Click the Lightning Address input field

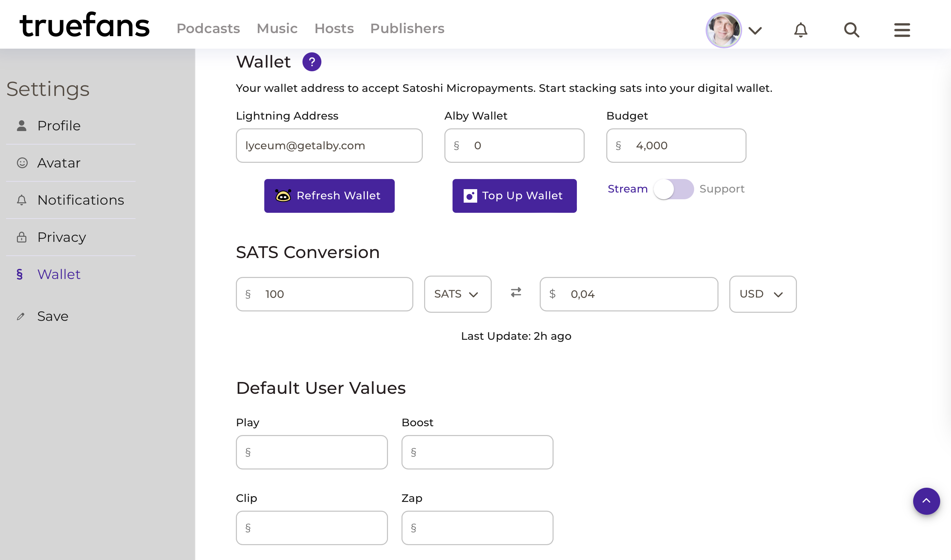(329, 146)
